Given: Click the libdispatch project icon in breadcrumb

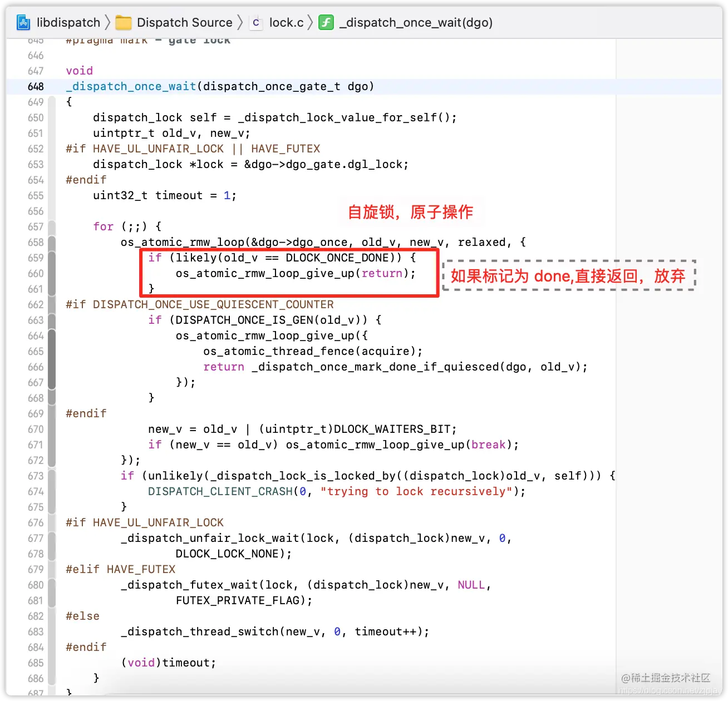Looking at the screenshot, I should click(x=23, y=22).
